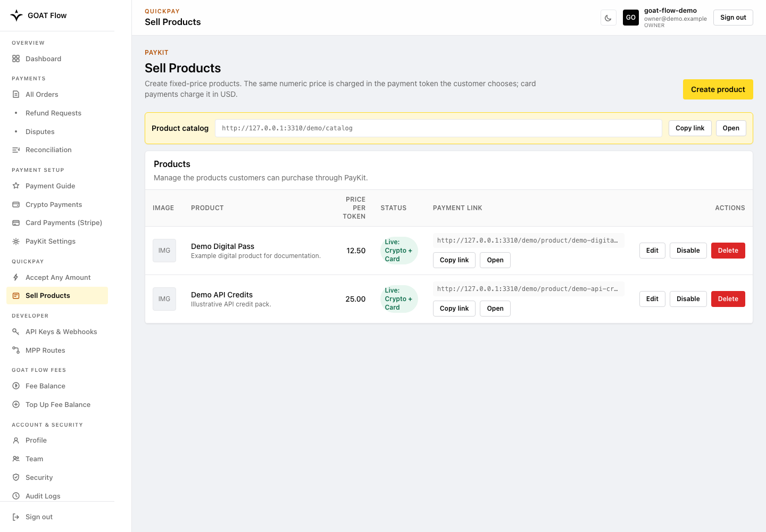Screen dimensions: 766x532
Task: Edit the Demo API Credits product
Action: click(652, 299)
